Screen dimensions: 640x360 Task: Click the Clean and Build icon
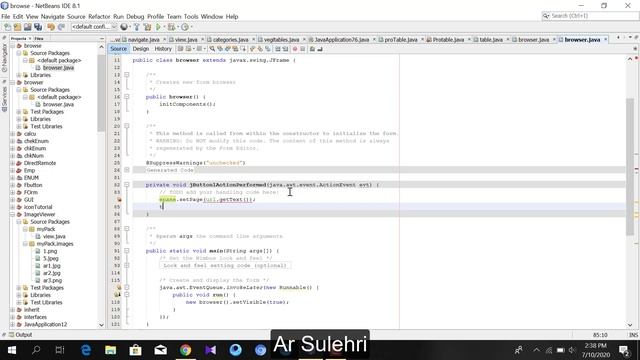[147, 27]
